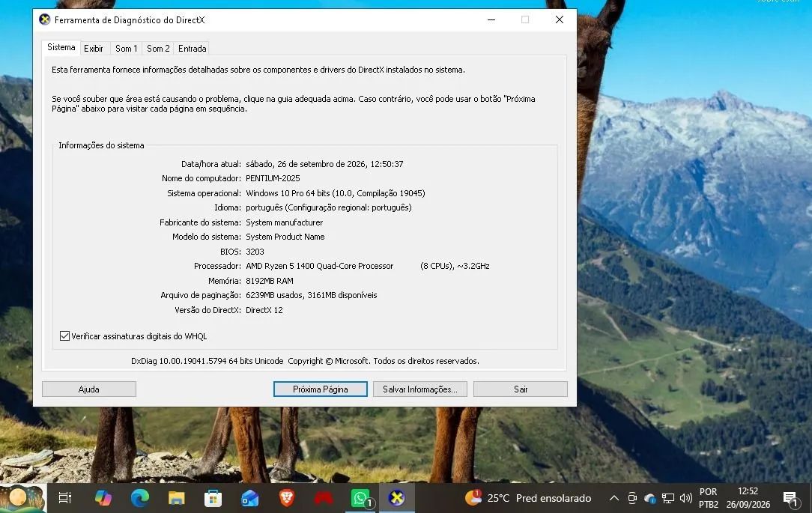Image resolution: width=812 pixels, height=513 pixels.
Task: Open the taskbar clock showing 12:52
Action: (x=748, y=498)
